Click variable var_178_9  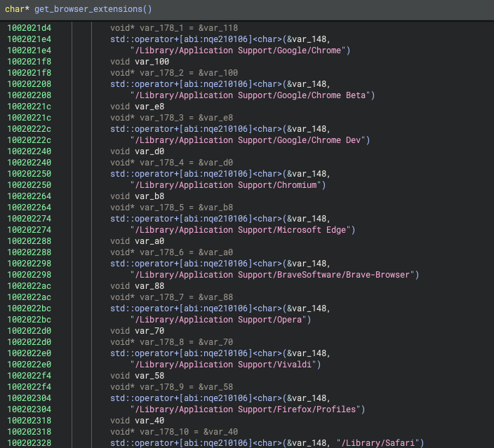tap(161, 387)
